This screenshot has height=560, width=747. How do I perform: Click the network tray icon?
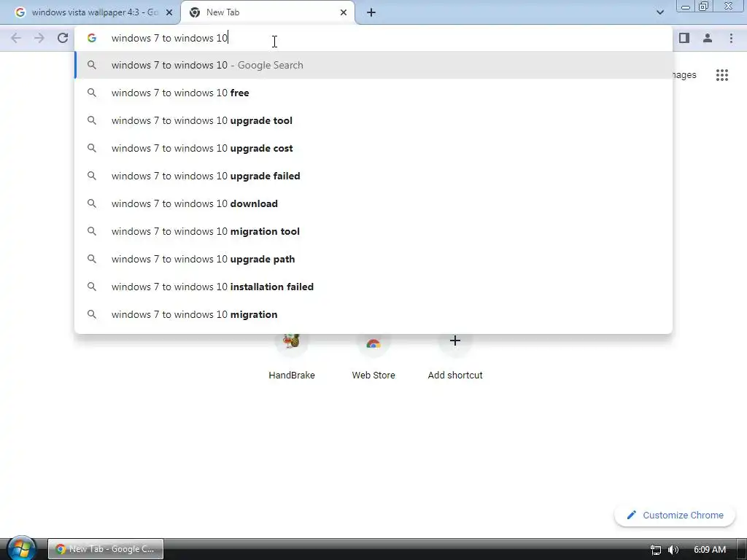click(656, 550)
